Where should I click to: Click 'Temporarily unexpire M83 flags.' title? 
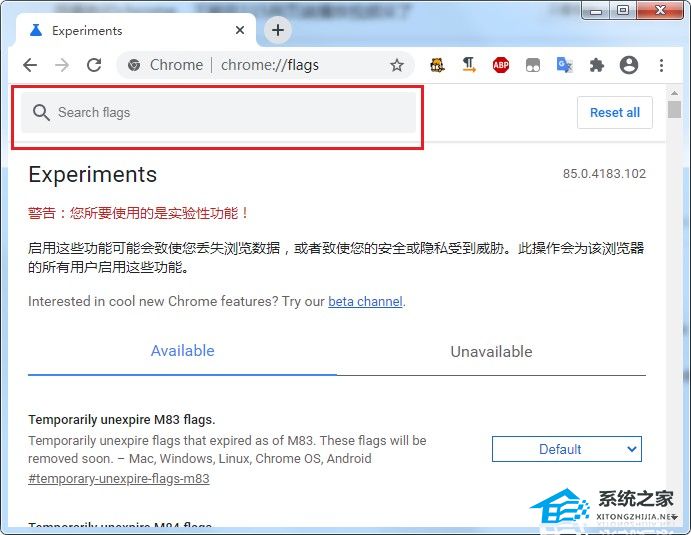pos(122,420)
